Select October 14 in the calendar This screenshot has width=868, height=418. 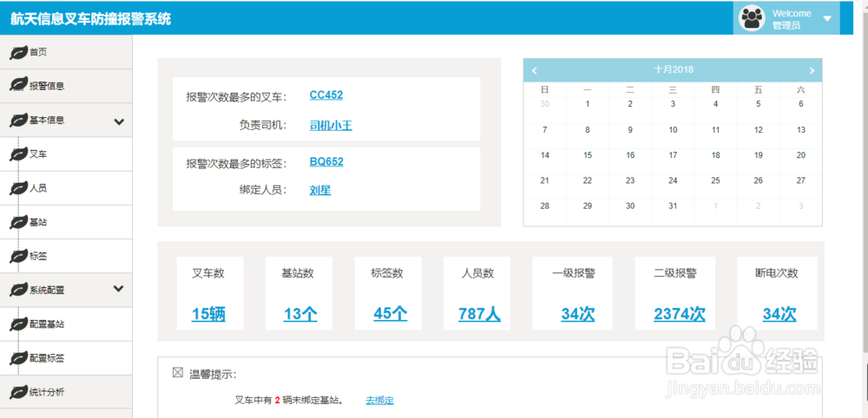point(545,155)
